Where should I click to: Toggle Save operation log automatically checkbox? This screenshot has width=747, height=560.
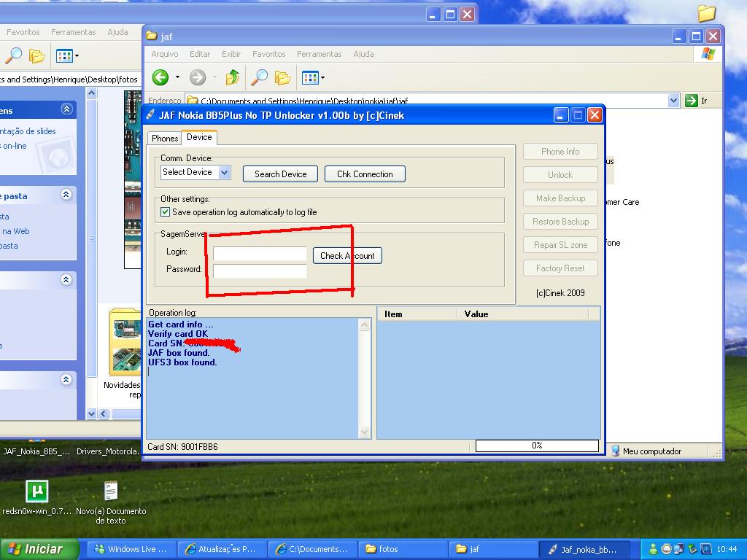pyautogui.click(x=166, y=212)
